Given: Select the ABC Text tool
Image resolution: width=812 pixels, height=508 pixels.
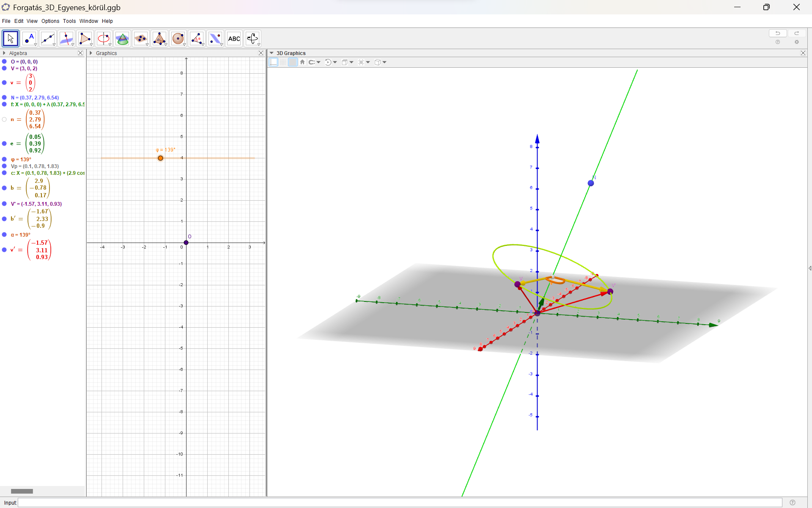Looking at the screenshot, I should (x=234, y=39).
